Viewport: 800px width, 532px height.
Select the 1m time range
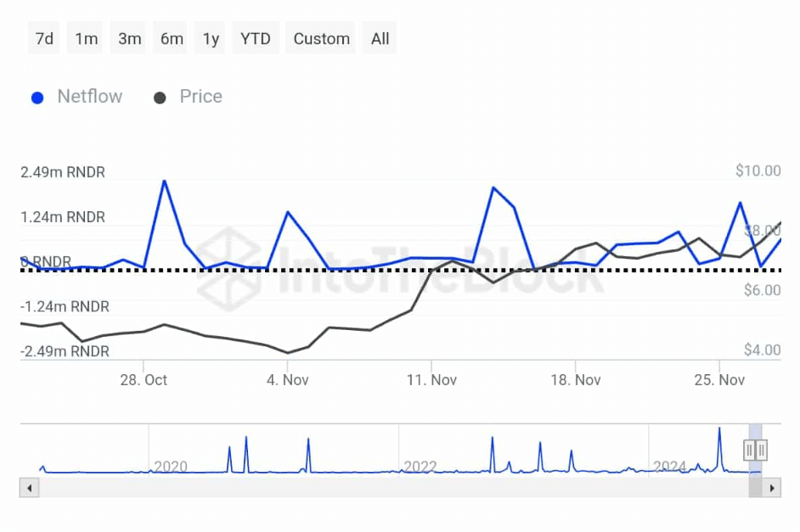[x=87, y=38]
